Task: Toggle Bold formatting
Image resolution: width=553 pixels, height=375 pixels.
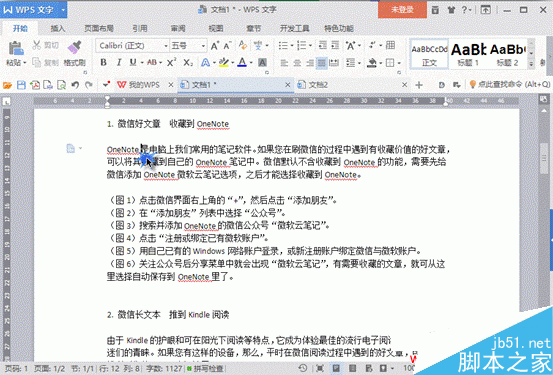Action: (103, 62)
